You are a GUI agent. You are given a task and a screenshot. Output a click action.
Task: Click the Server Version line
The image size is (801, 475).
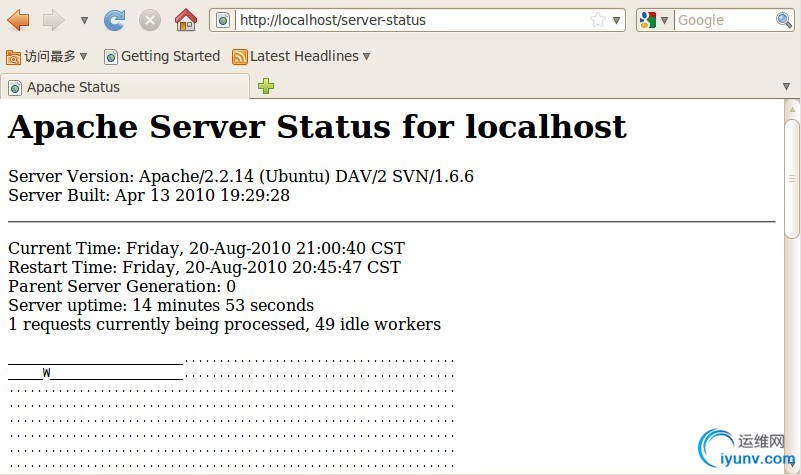241,176
